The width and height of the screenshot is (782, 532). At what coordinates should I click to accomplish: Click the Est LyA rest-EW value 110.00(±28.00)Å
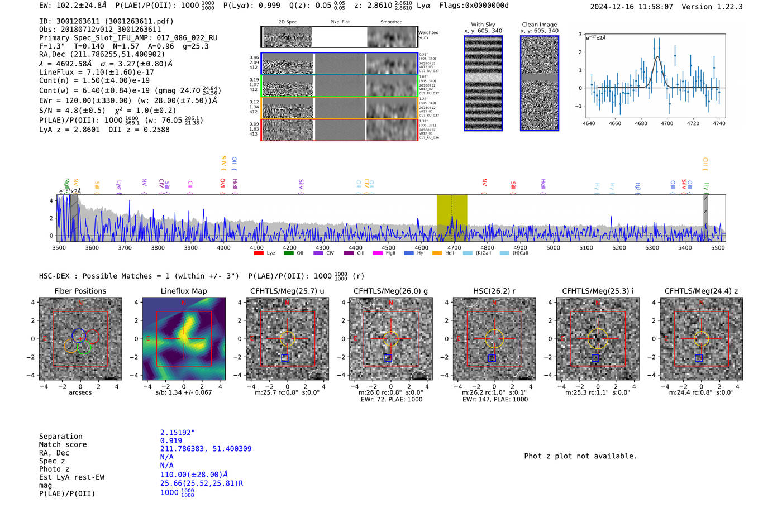point(194,475)
